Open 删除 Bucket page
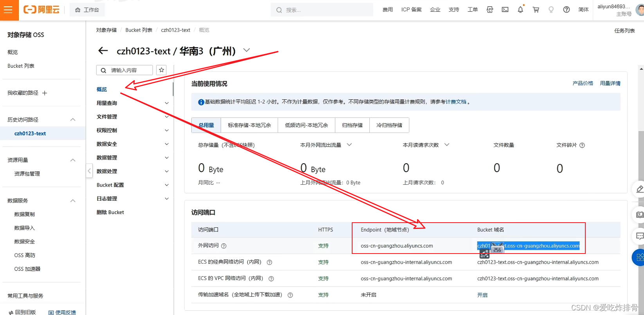Screen dimensions: 644x315 (x=110, y=212)
